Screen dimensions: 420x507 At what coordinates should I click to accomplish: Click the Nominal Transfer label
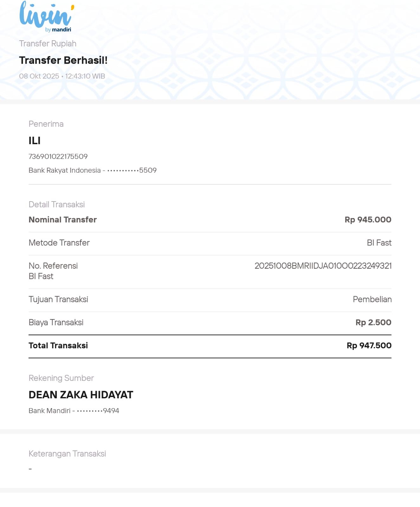pyautogui.click(x=62, y=220)
